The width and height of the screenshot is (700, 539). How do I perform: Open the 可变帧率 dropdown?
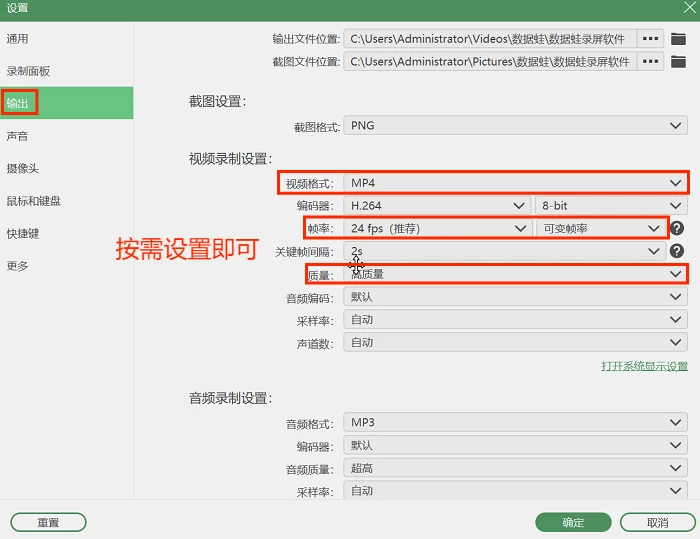coord(600,228)
